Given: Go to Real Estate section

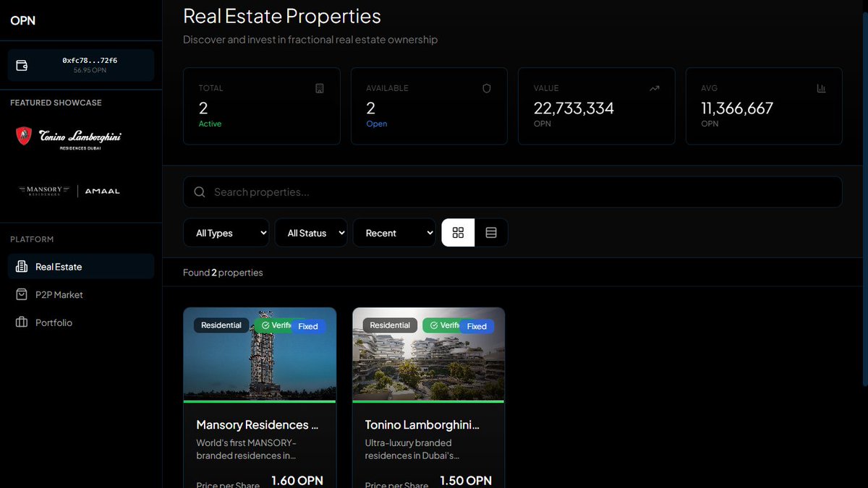Looking at the screenshot, I should (x=81, y=267).
